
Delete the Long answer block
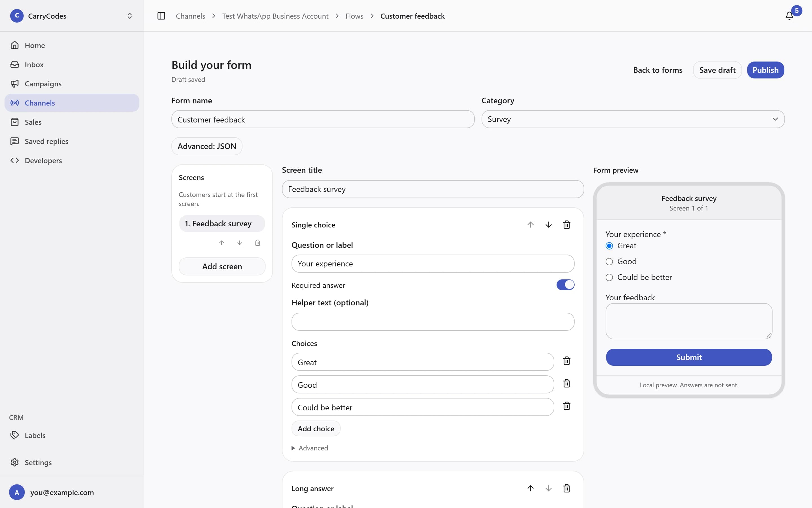click(566, 488)
